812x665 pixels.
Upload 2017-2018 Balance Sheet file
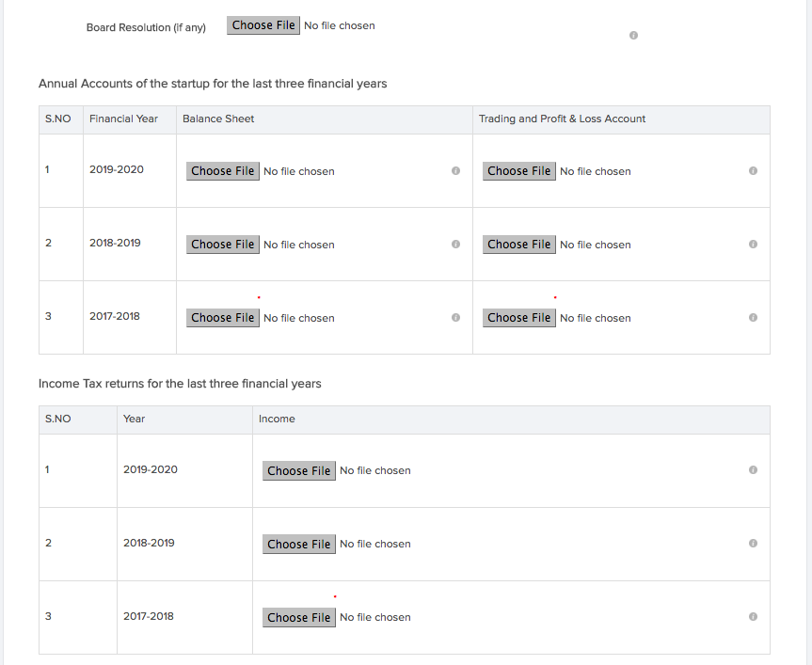click(x=222, y=318)
